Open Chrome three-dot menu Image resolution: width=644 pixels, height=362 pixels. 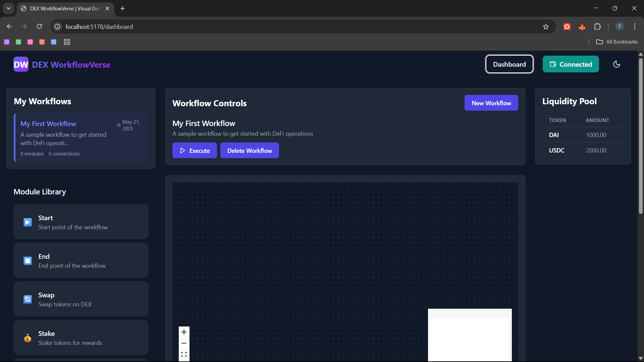tap(635, 26)
